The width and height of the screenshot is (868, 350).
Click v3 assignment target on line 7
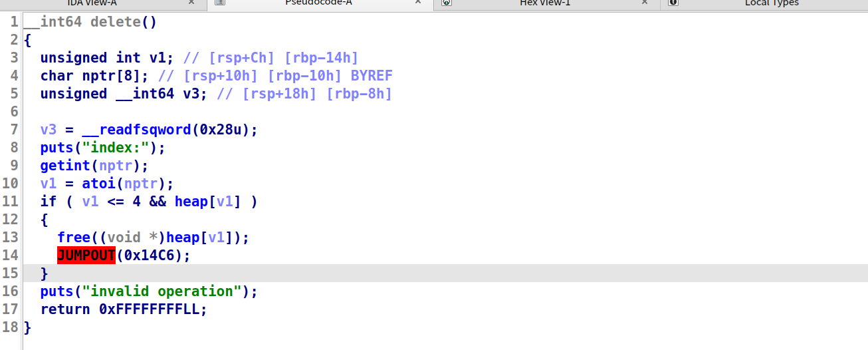click(48, 130)
